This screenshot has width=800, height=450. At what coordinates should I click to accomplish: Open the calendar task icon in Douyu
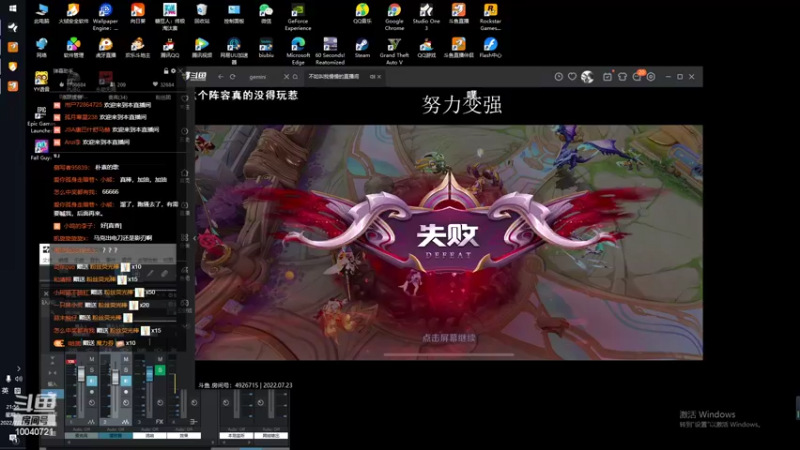pos(607,77)
